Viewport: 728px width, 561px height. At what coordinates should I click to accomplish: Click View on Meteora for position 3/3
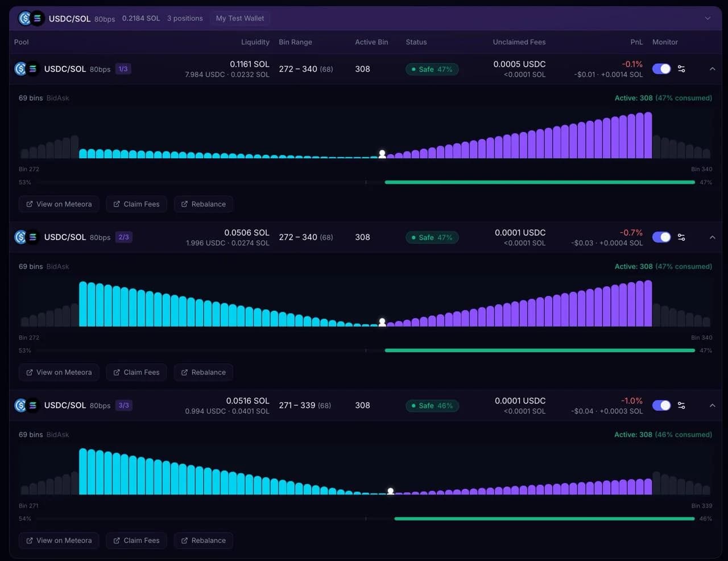click(59, 541)
